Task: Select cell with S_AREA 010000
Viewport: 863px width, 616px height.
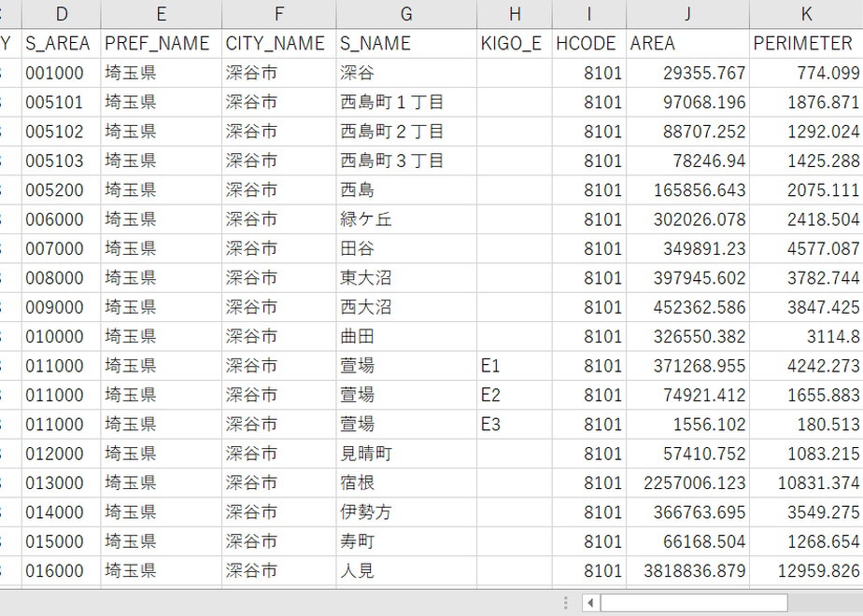Action: coord(61,336)
